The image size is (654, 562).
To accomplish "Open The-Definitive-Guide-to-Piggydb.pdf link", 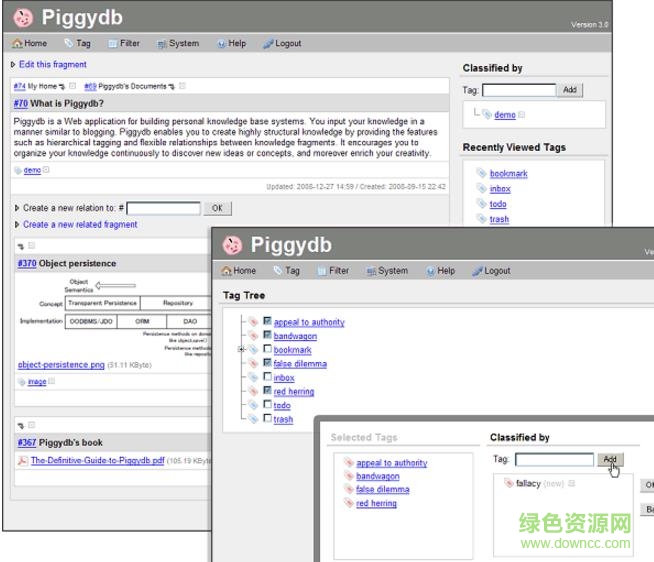I will pyautogui.click(x=98, y=460).
